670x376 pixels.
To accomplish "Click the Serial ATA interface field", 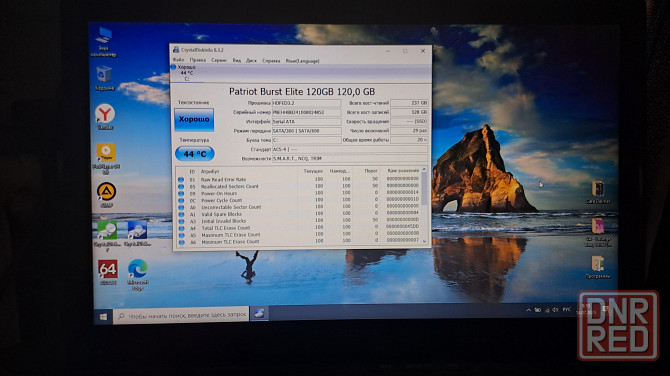I will [x=306, y=122].
